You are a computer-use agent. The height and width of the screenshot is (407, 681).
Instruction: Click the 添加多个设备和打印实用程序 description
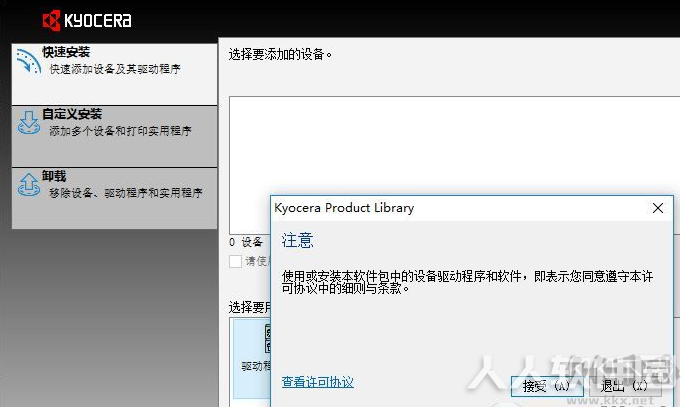pyautogui.click(x=120, y=131)
